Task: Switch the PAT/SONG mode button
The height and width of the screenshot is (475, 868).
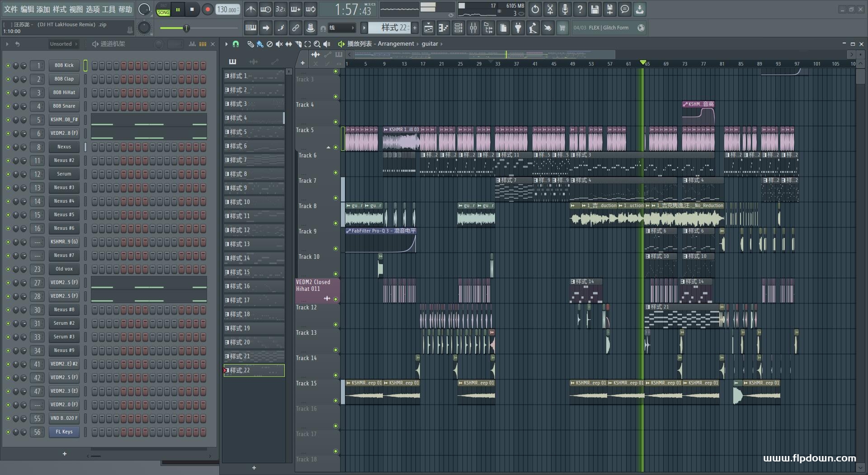Action: pos(163,9)
